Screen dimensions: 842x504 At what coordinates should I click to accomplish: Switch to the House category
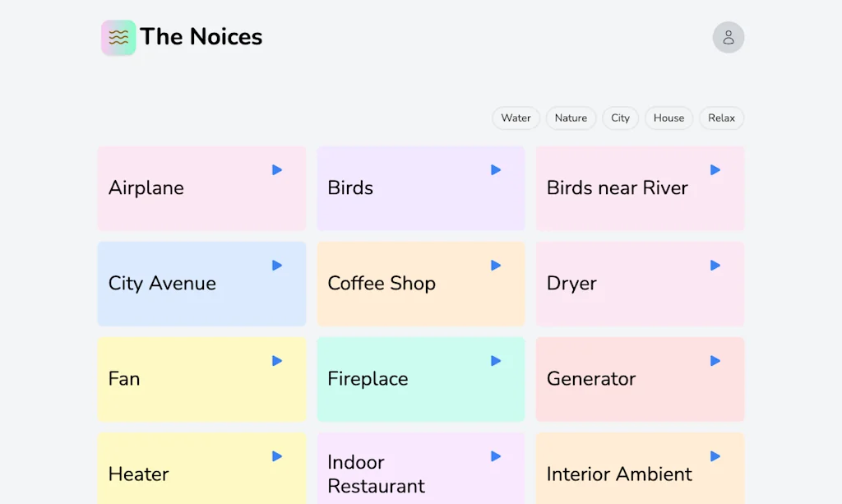click(669, 118)
